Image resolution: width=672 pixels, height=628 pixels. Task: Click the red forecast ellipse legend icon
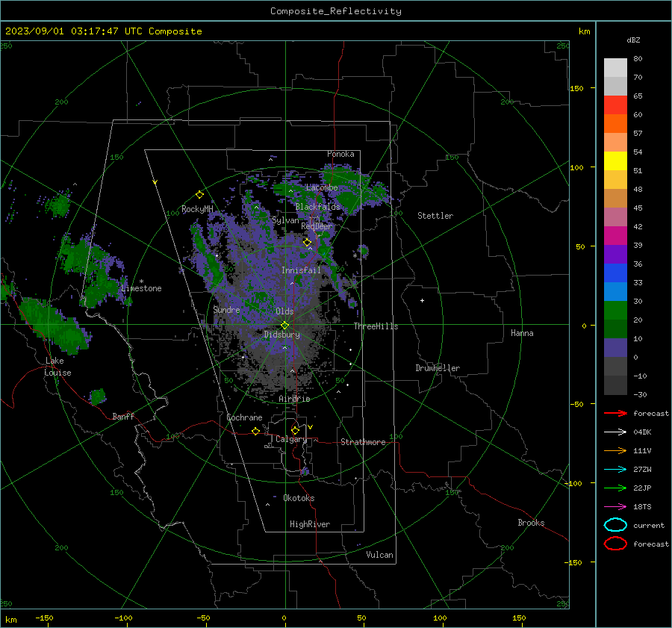[x=615, y=544]
